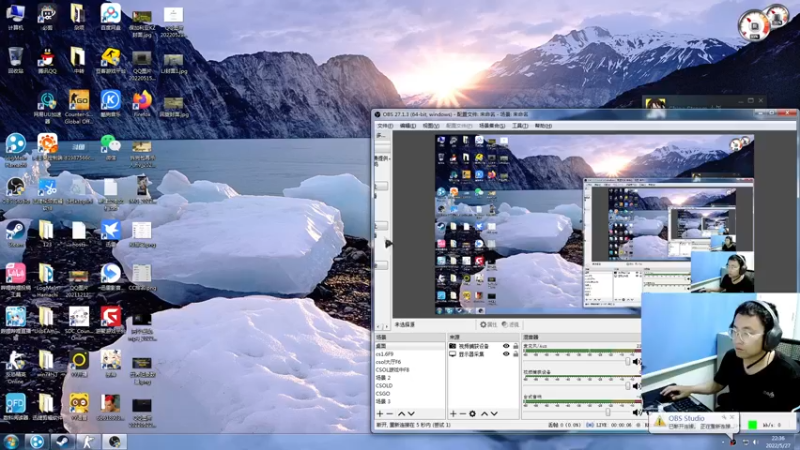Viewport: 800px width, 450px height.
Task: Open the 编辑(E) menu in OBS
Action: (x=408, y=126)
